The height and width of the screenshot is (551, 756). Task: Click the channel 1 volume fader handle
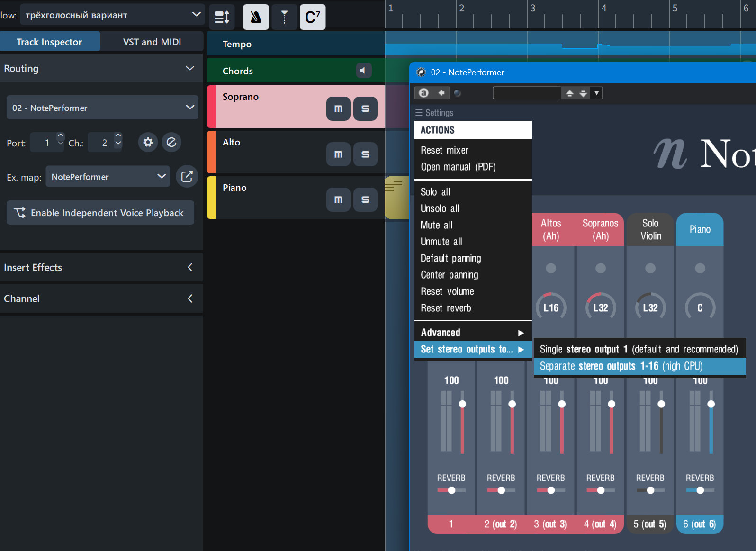(462, 404)
